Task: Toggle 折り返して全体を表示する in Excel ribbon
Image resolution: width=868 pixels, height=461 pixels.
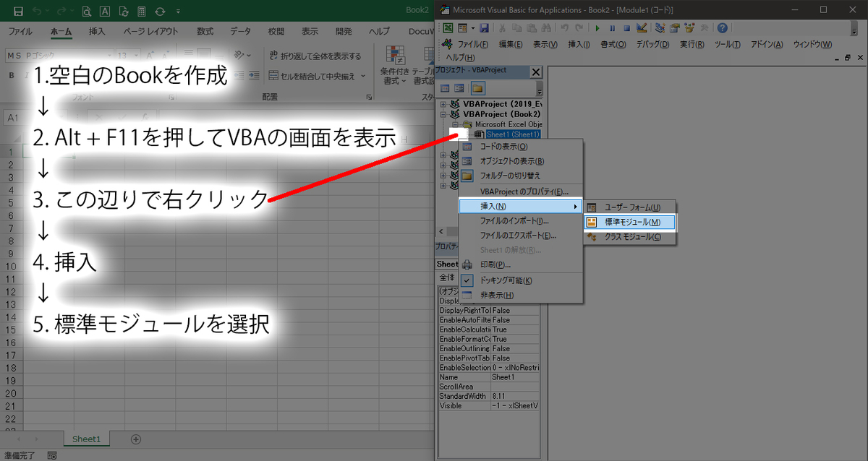Action: coord(315,56)
